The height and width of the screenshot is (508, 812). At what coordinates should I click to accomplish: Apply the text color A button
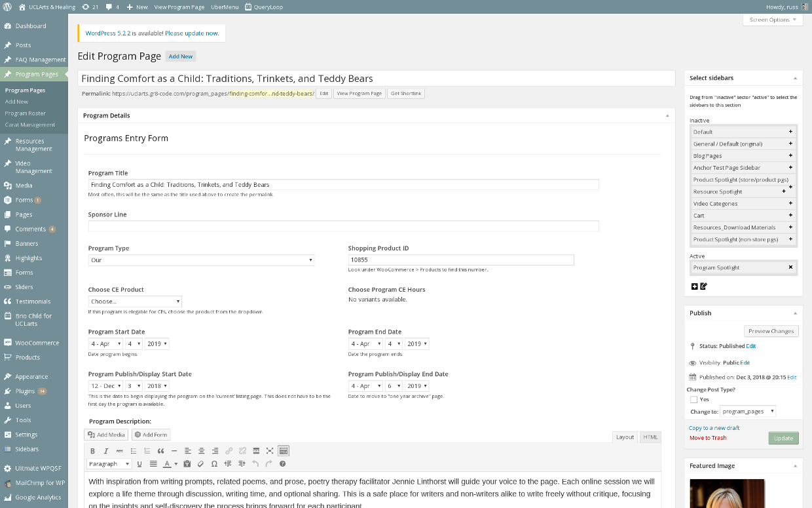[x=167, y=464]
